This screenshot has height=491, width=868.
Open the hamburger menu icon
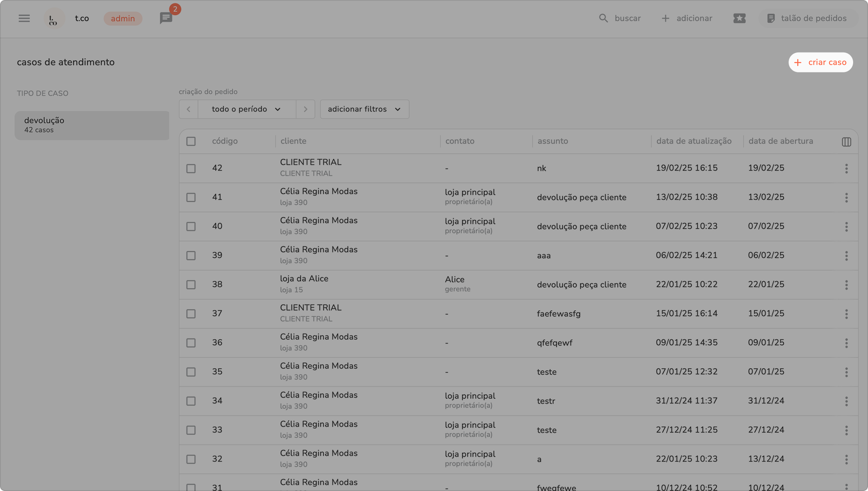[x=24, y=18]
